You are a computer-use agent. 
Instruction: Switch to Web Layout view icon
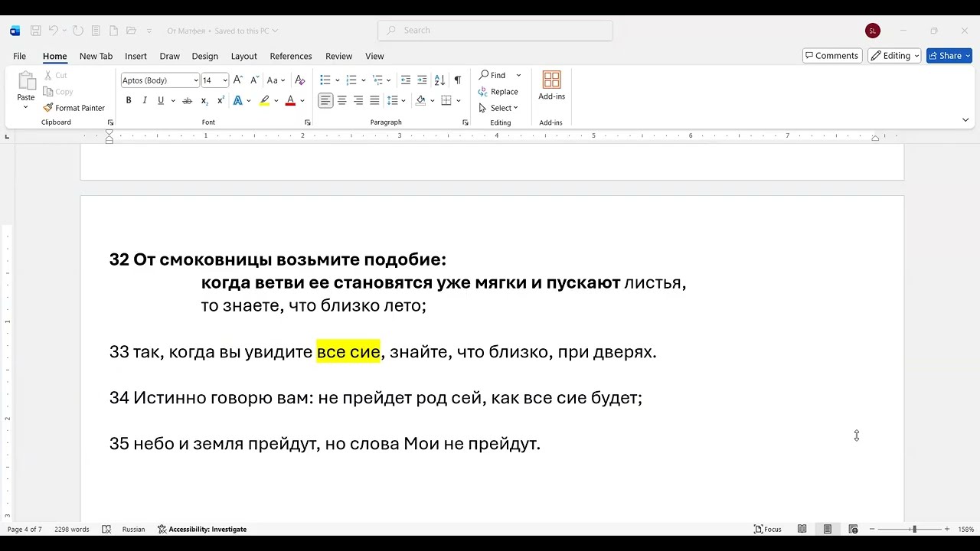coord(853,529)
